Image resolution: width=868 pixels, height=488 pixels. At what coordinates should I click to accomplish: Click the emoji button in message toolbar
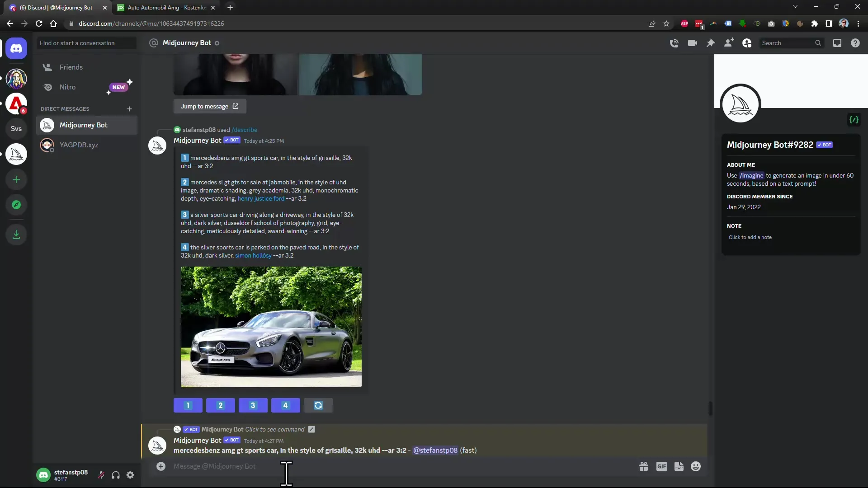696,467
